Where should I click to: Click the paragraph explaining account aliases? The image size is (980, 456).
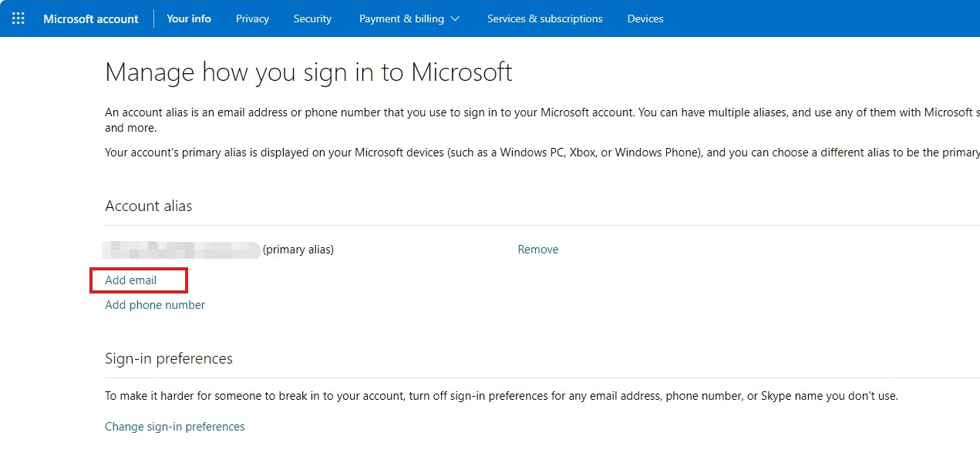pos(542,120)
